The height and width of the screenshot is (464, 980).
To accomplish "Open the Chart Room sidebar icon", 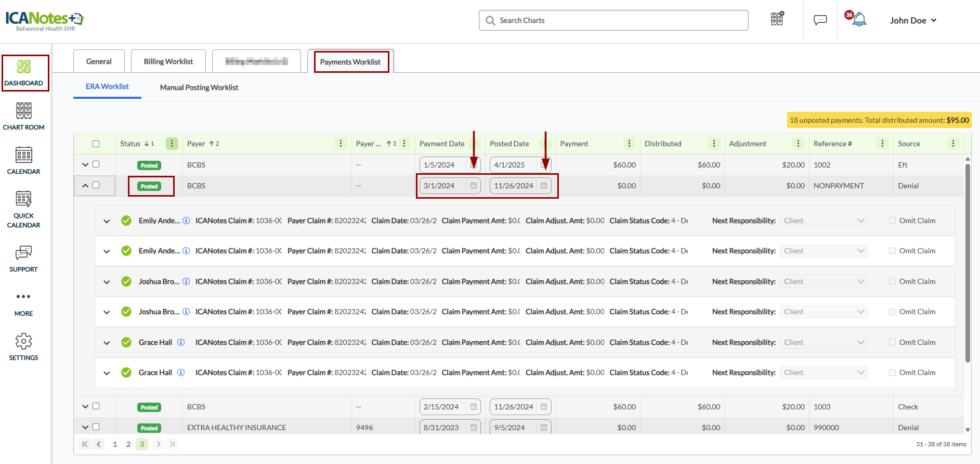I will tap(23, 116).
